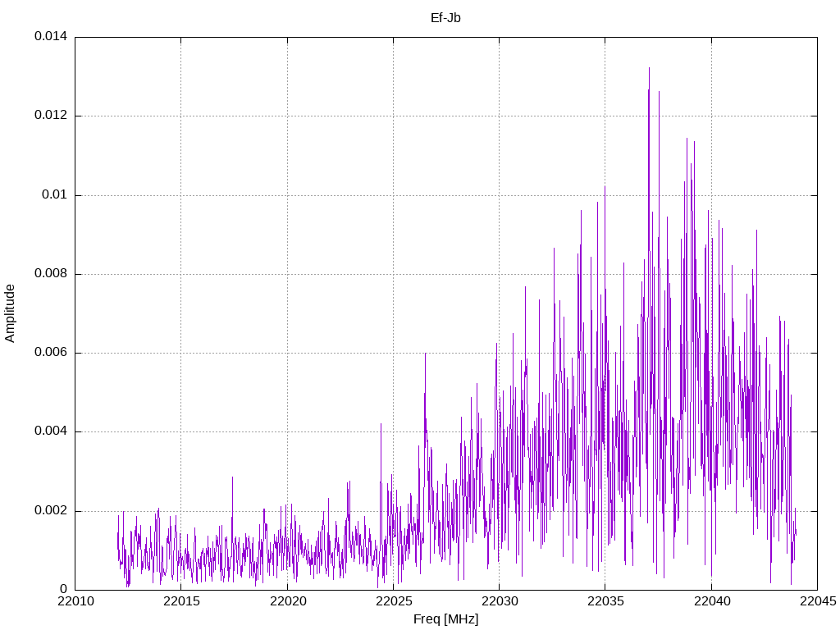Click the y-axis tick label 0.004

pos(51,431)
